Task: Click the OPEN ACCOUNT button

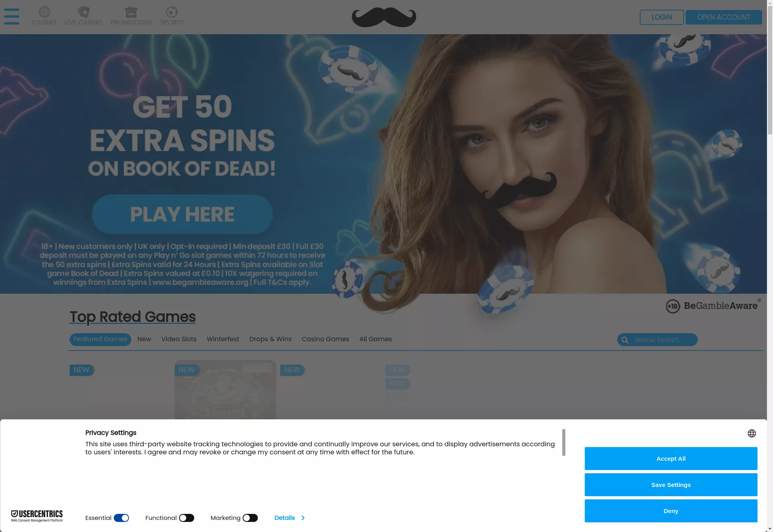Action: (723, 17)
